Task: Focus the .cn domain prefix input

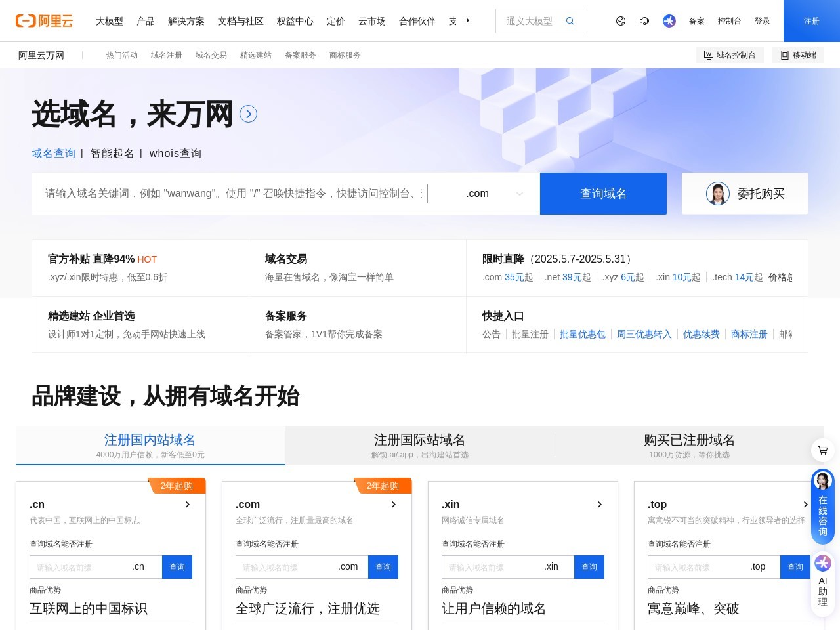Action: (x=79, y=567)
